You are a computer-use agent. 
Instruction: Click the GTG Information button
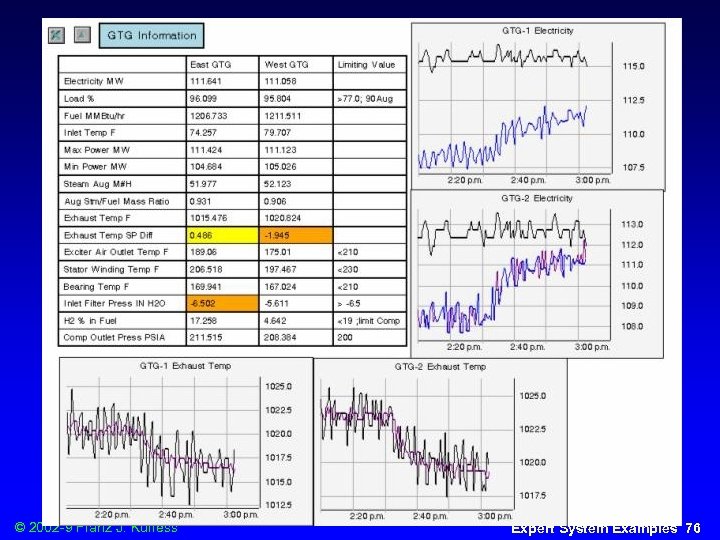(x=152, y=35)
